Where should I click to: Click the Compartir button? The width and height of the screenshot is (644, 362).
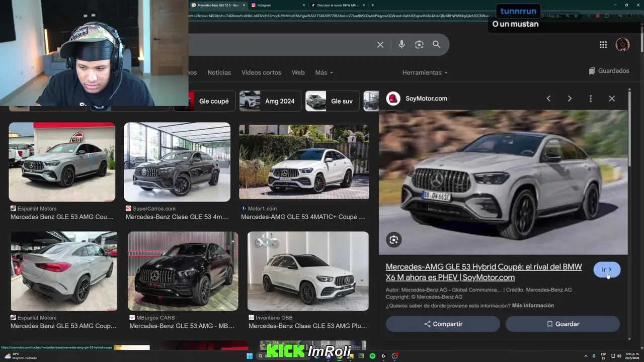(x=443, y=324)
